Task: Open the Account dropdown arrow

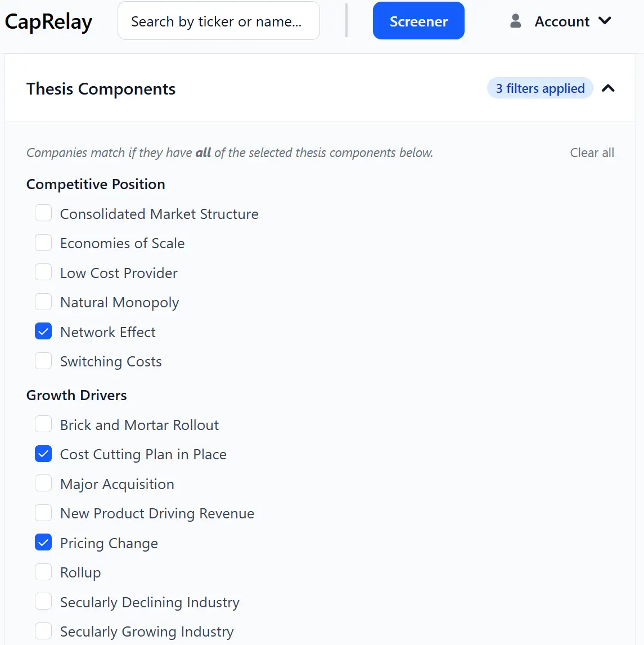Action: (x=605, y=21)
